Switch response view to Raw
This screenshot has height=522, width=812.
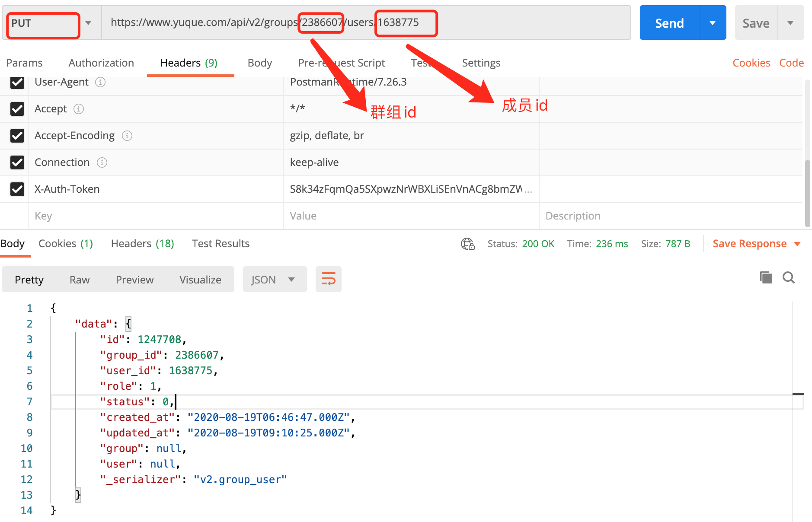(80, 280)
